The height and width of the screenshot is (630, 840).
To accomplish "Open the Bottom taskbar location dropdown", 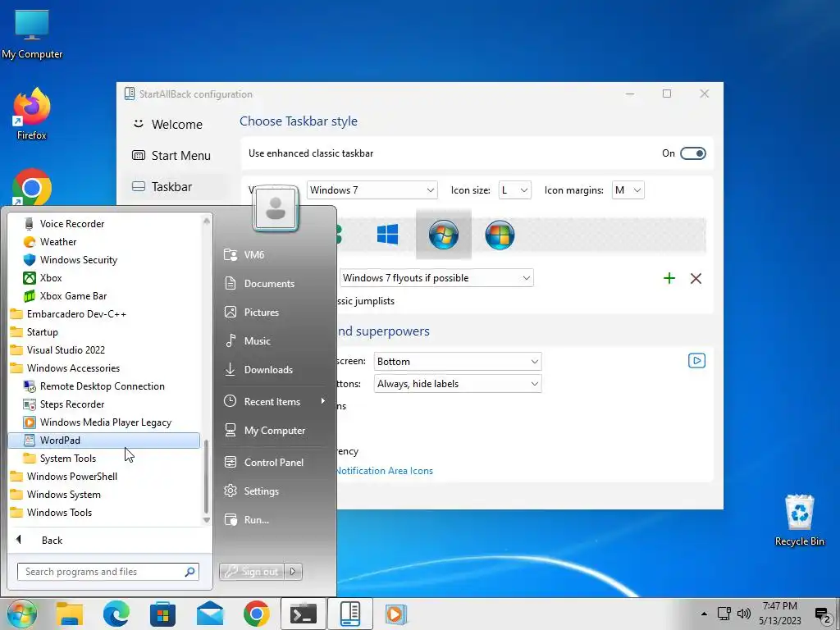I will click(x=458, y=362).
